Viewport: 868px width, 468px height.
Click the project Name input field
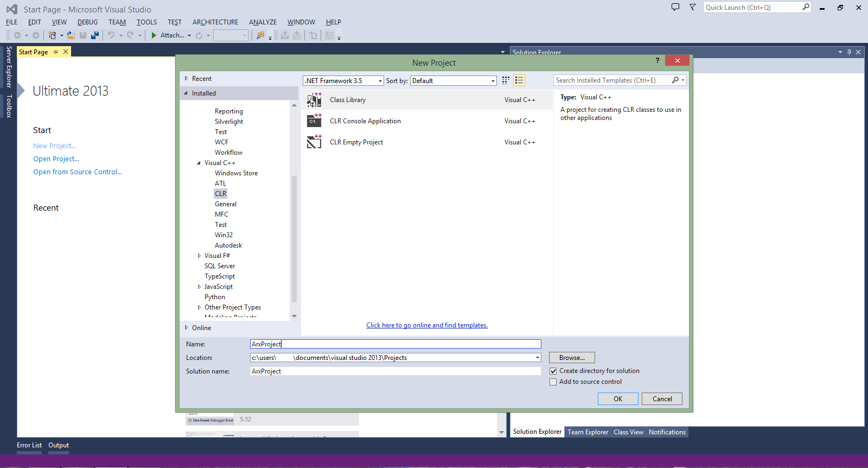395,344
